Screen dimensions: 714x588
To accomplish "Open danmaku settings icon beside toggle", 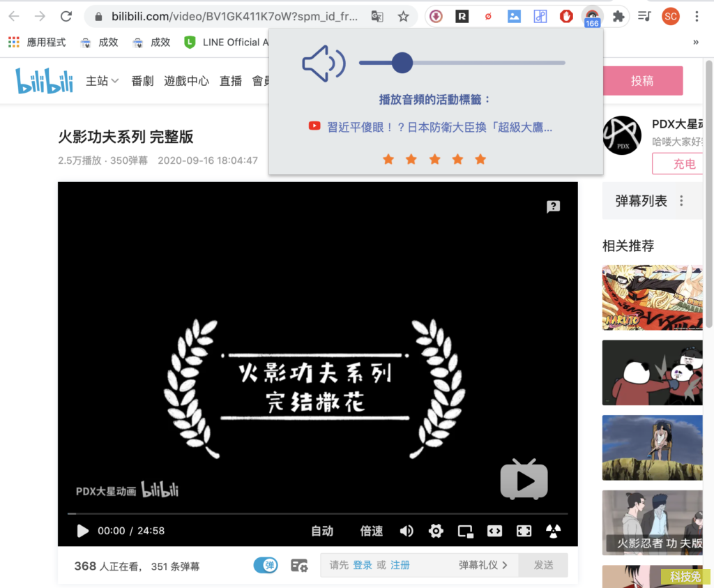I will (x=299, y=565).
